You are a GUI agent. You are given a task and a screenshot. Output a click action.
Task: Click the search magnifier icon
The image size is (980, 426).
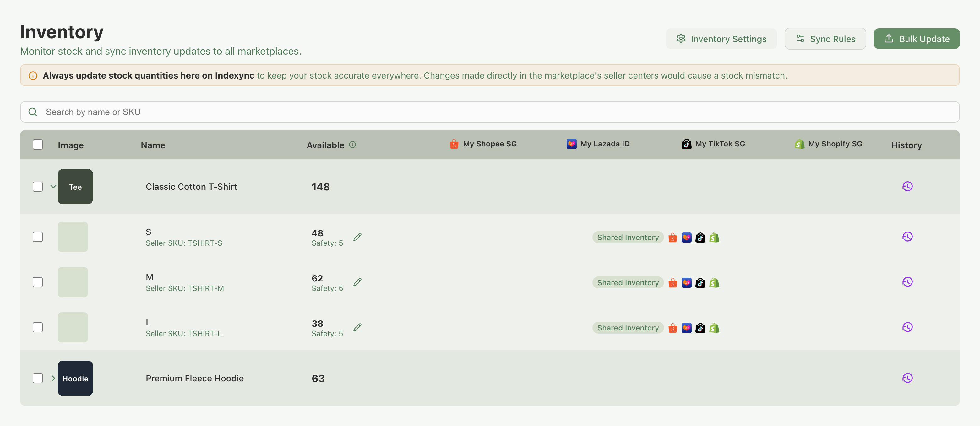point(33,112)
